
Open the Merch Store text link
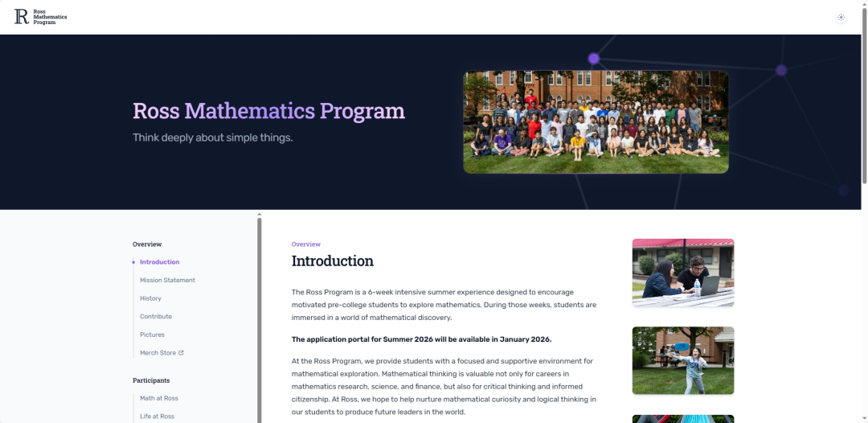tap(158, 353)
